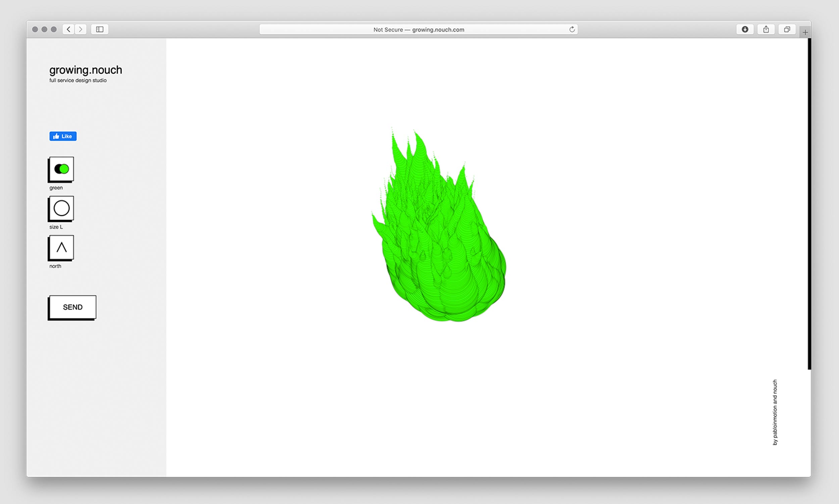This screenshot has width=839, height=504.
Task: Like the page with Facebook Like button
Action: tap(63, 136)
